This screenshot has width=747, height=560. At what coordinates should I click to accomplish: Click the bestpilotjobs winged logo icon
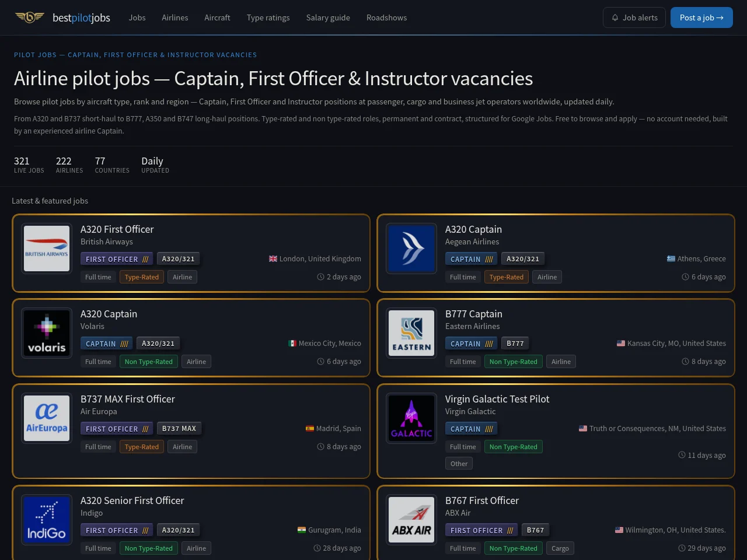[x=30, y=17]
